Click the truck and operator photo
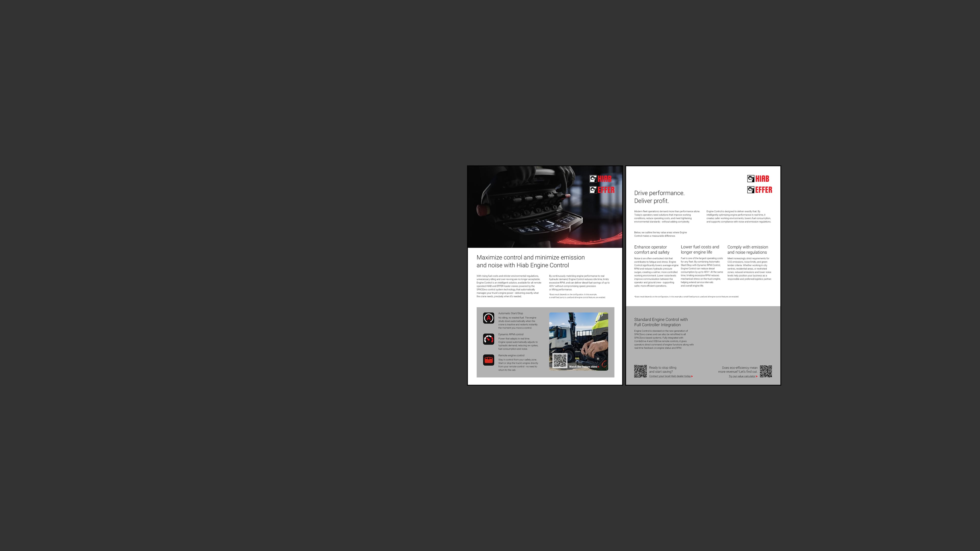Image resolution: width=980 pixels, height=551 pixels. pyautogui.click(x=578, y=342)
